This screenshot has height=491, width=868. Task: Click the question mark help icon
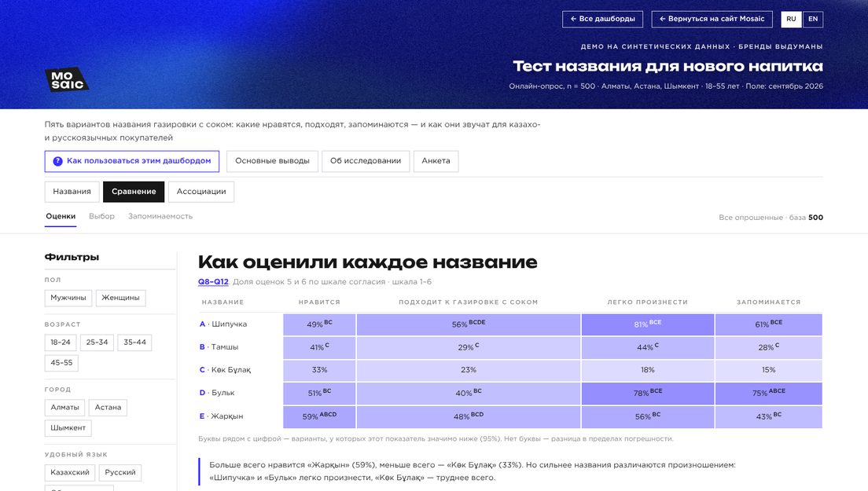point(57,161)
